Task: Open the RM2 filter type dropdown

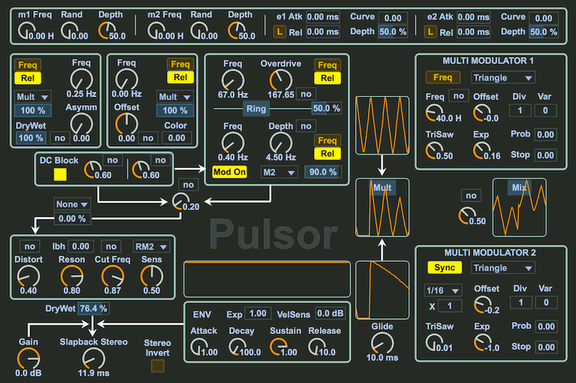Action: pos(151,246)
